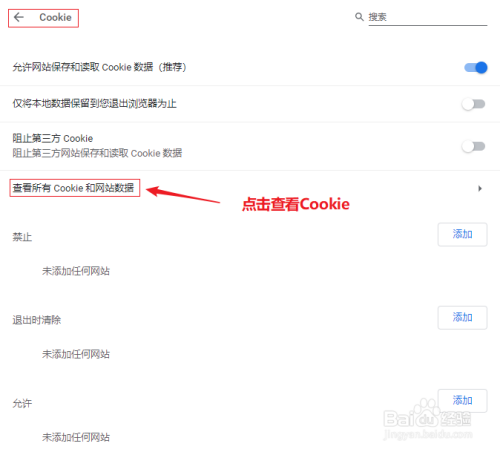Click 未添加任何网站 under the 禁止 section
Screen dimensions: 500x452
click(76, 271)
